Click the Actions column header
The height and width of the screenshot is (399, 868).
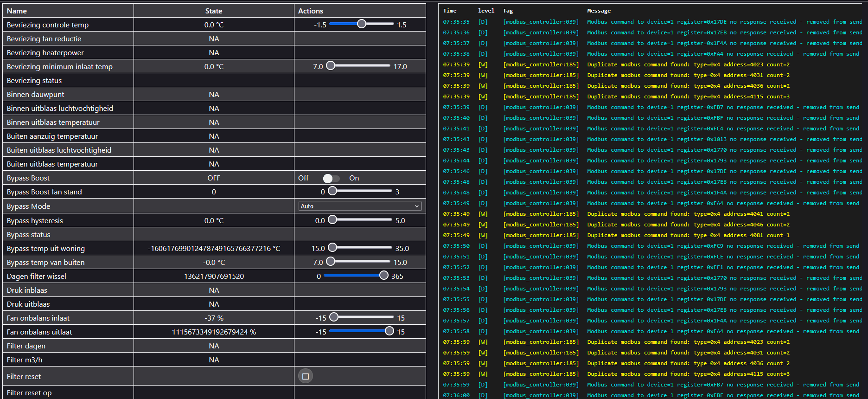pos(310,11)
